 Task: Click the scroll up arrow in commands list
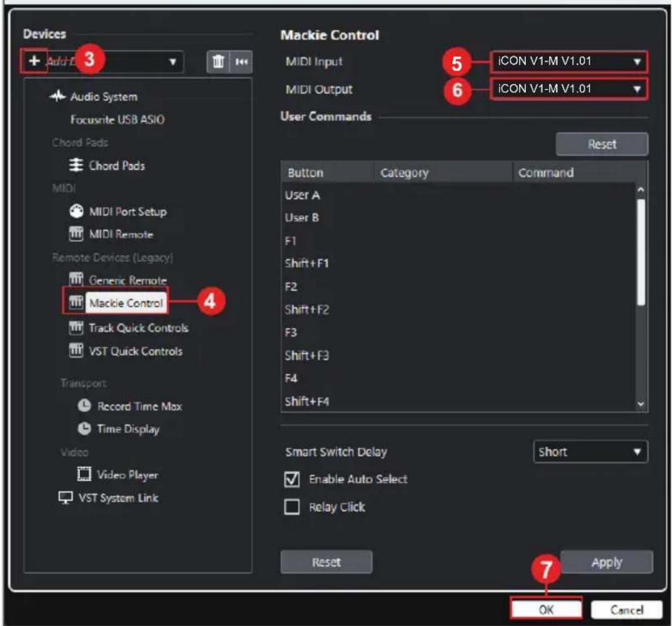641,190
